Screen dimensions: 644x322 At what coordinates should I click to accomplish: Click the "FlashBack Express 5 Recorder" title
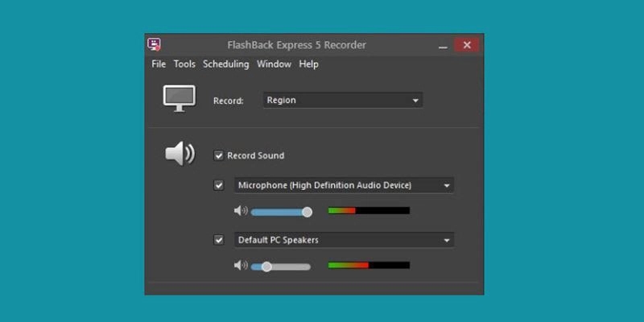click(296, 45)
